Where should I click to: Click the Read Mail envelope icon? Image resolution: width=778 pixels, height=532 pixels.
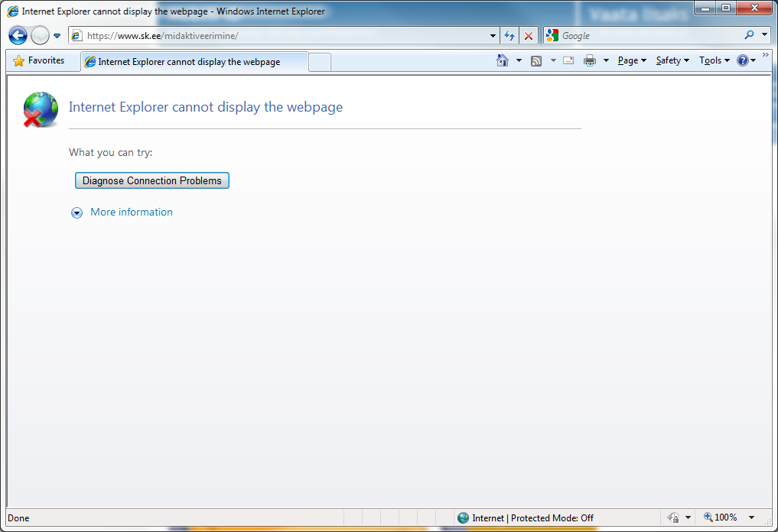coord(568,60)
